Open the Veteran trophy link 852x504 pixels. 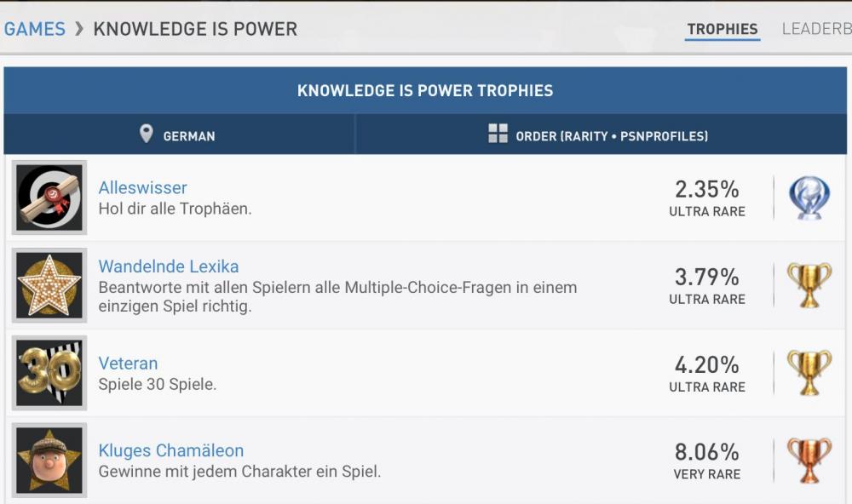click(128, 364)
